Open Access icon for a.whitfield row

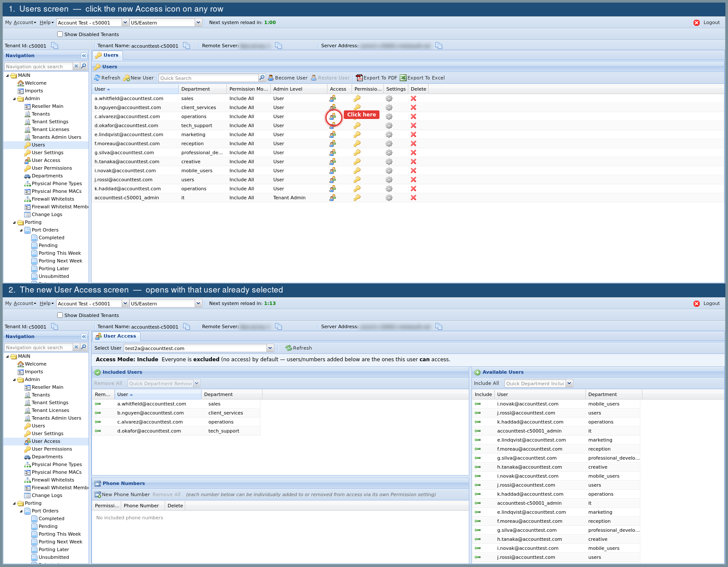(333, 98)
